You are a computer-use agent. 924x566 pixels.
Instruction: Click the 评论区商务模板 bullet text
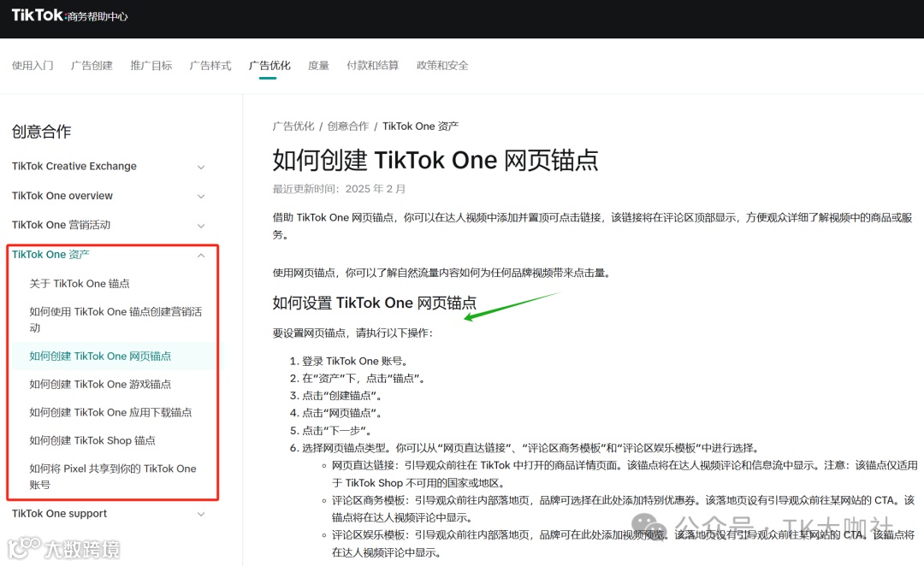pyautogui.click(x=623, y=509)
